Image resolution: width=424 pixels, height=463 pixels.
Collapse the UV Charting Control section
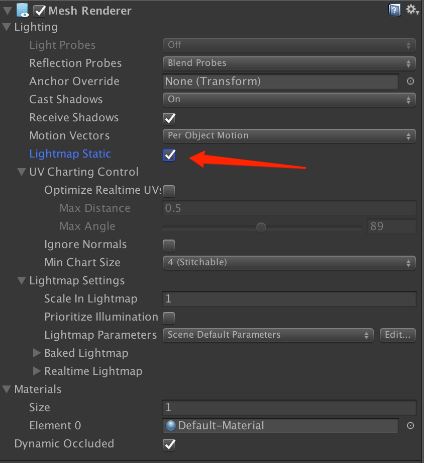(x=22, y=172)
